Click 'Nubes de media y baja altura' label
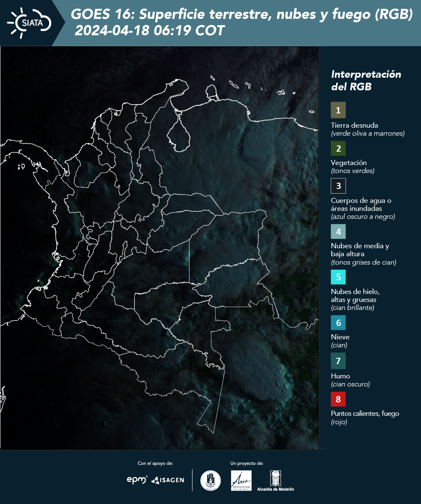This screenshot has height=504, width=421. (360, 250)
